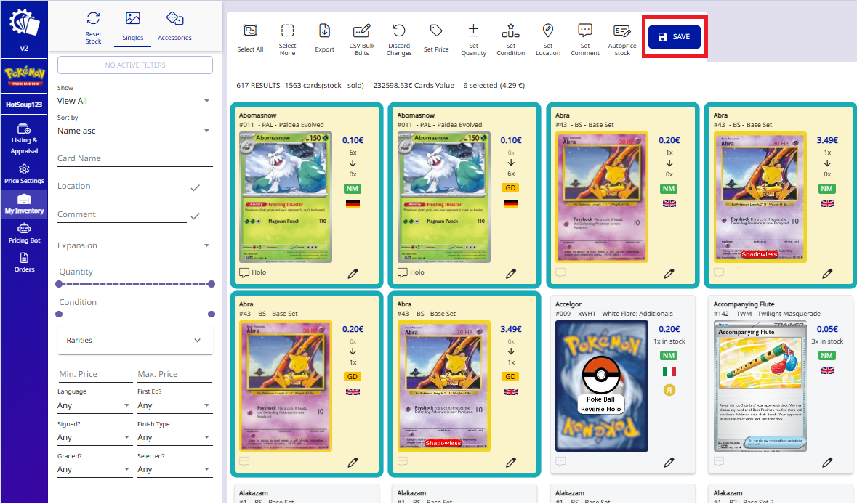Confirm the Comment filter checkmark
Viewport: 857px width, 504px height.
click(195, 216)
